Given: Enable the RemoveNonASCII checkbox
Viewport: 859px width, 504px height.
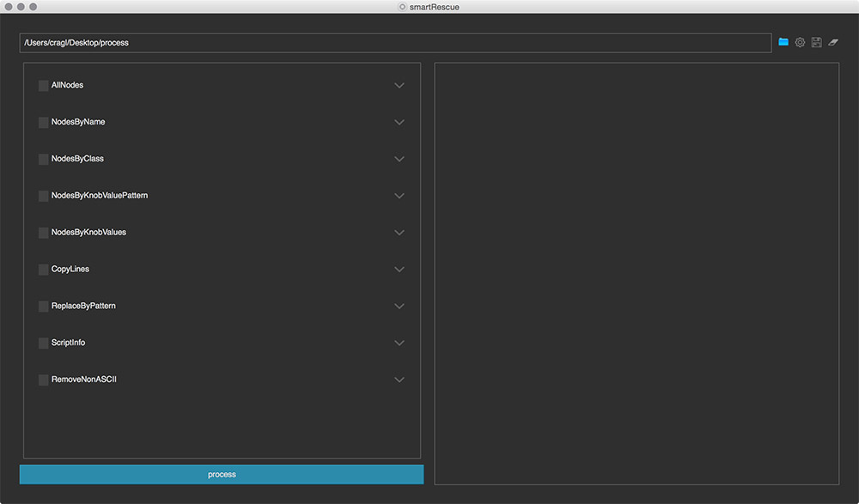Looking at the screenshot, I should click(44, 380).
